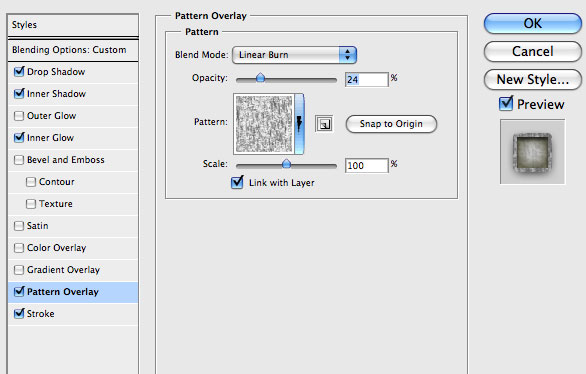
Task: Enable the Color Overlay checkbox
Action: [x=19, y=248]
